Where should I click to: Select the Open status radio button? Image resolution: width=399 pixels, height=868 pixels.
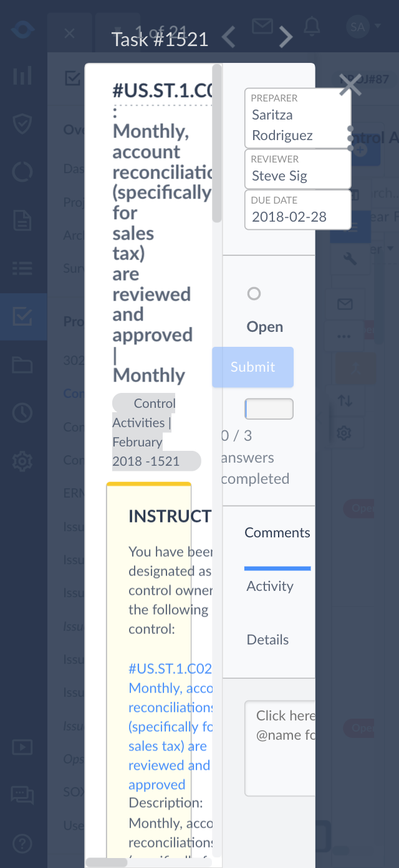254,293
